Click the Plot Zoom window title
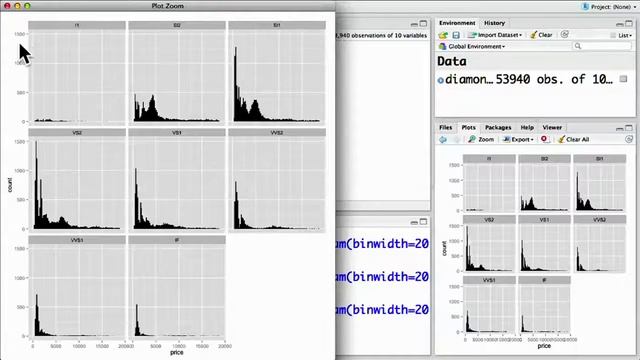The height and width of the screenshot is (360, 640). coord(167,6)
